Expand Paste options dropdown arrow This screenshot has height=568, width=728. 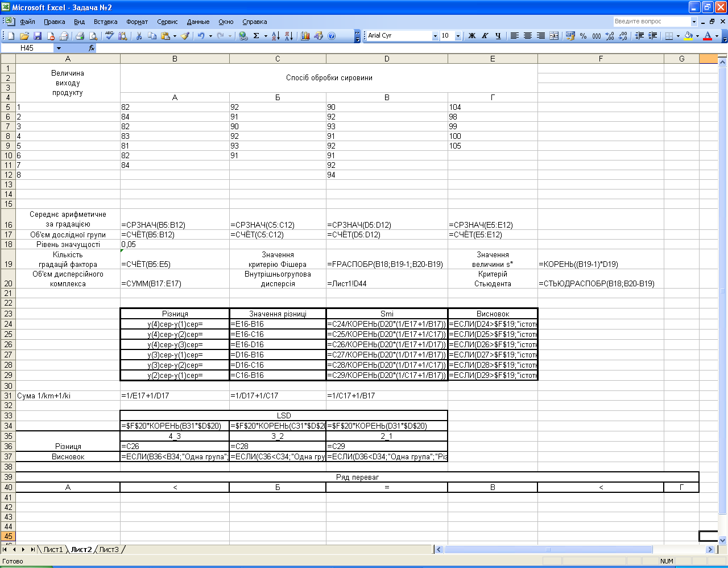click(175, 36)
